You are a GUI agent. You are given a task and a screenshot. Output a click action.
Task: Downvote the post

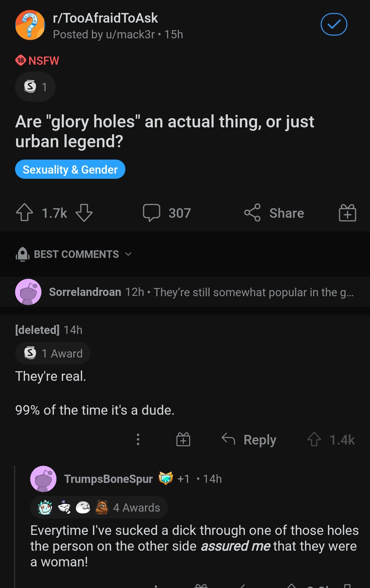(x=84, y=213)
